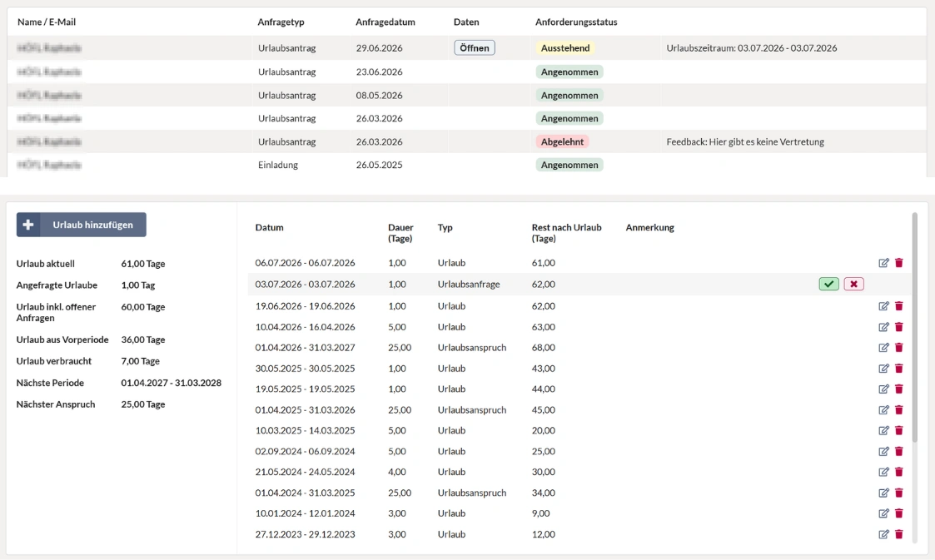
Task: Delete the 10.04.2026 - 16.04.2026 entry
Action: click(899, 327)
